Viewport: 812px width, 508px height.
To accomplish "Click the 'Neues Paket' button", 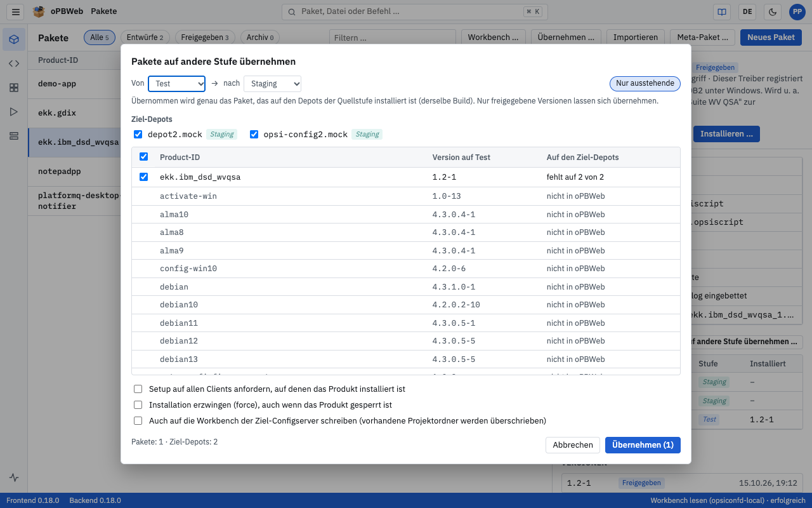I will pyautogui.click(x=771, y=37).
